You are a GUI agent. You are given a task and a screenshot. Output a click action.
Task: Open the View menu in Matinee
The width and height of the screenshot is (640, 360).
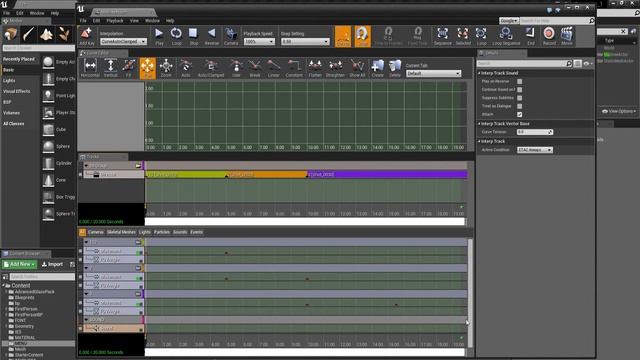134,20
